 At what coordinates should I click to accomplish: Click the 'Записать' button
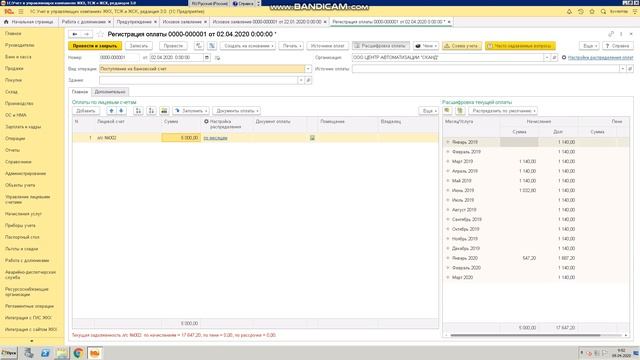pos(139,46)
